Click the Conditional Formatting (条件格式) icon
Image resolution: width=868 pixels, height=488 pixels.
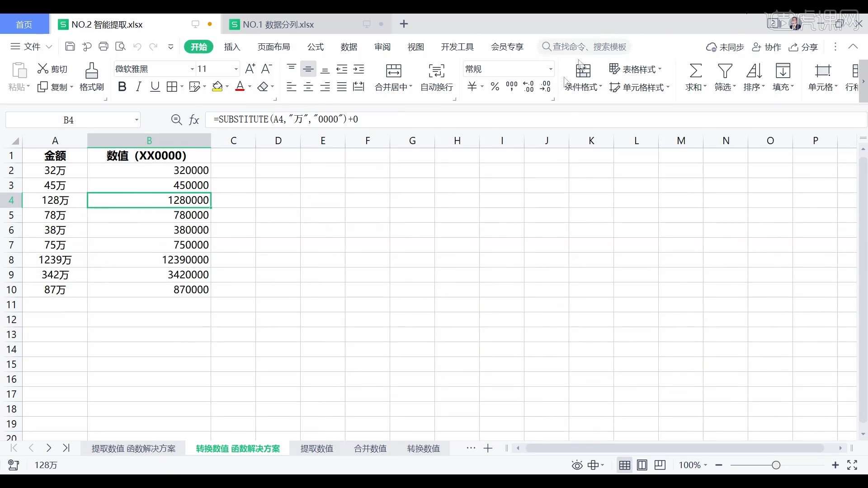point(583,71)
